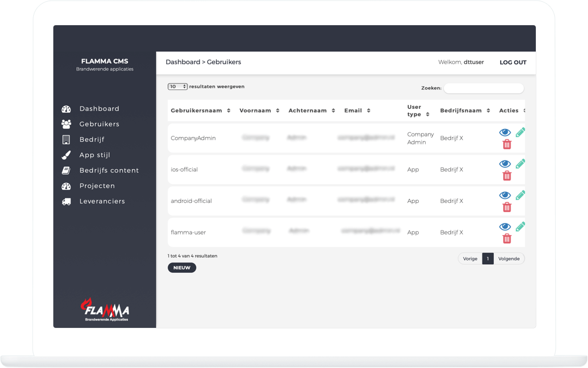Screen dimensions: 588x368
Task: Delete the ios-official user with trash icon
Action: [x=507, y=176]
